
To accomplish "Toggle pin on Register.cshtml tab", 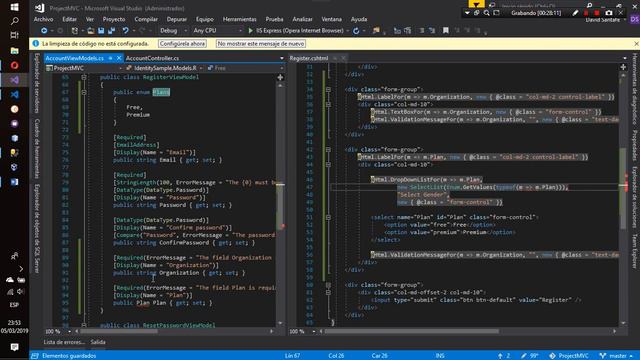I will 335,58.
